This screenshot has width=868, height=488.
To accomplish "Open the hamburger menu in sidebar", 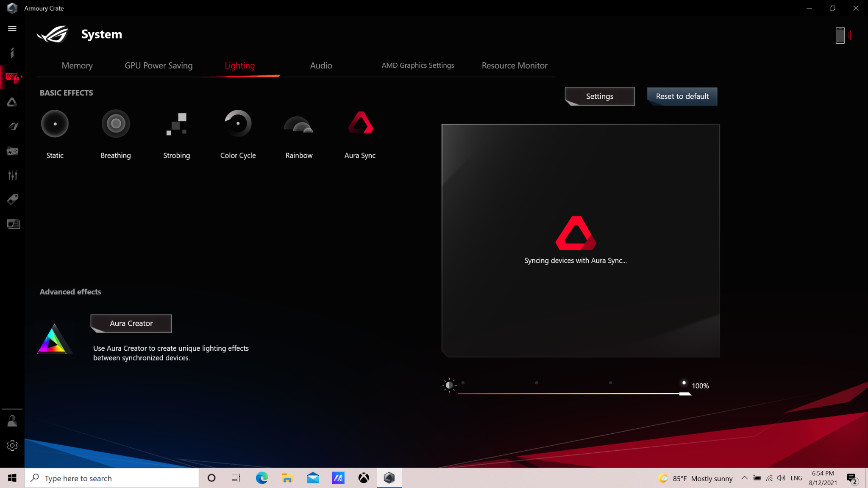I will coord(12,28).
